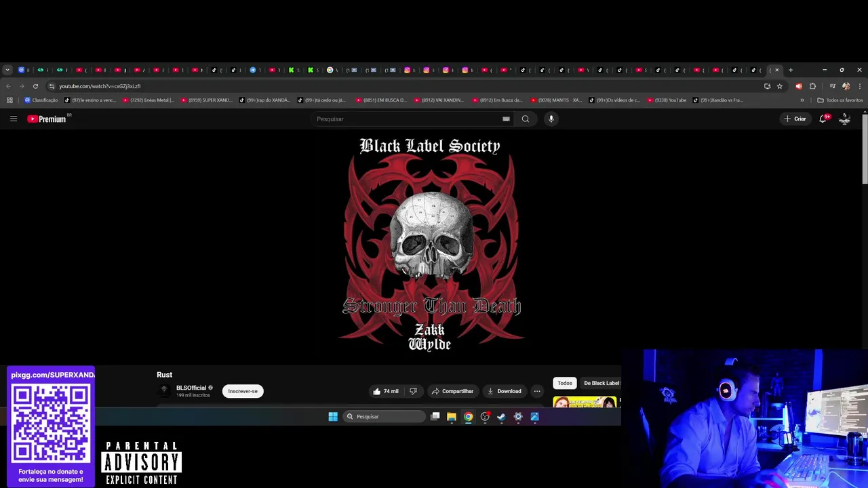Open the bookmarks apps grid icon

click(9, 100)
